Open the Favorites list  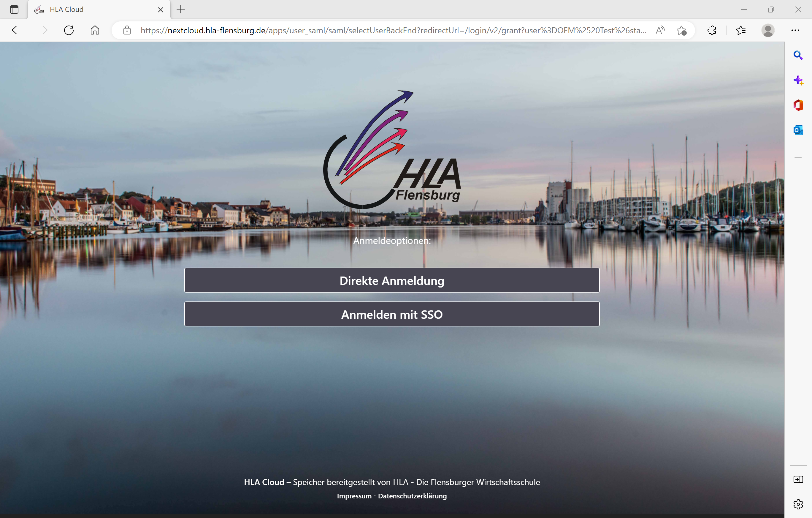point(740,30)
